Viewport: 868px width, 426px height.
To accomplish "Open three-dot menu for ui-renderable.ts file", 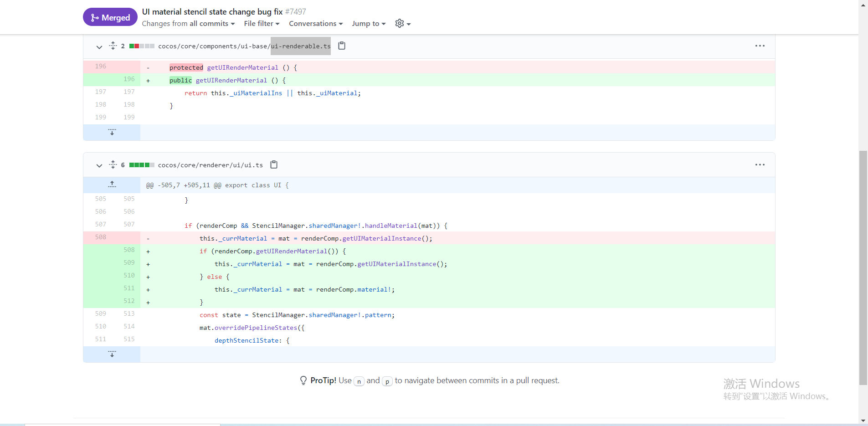I will click(x=760, y=46).
